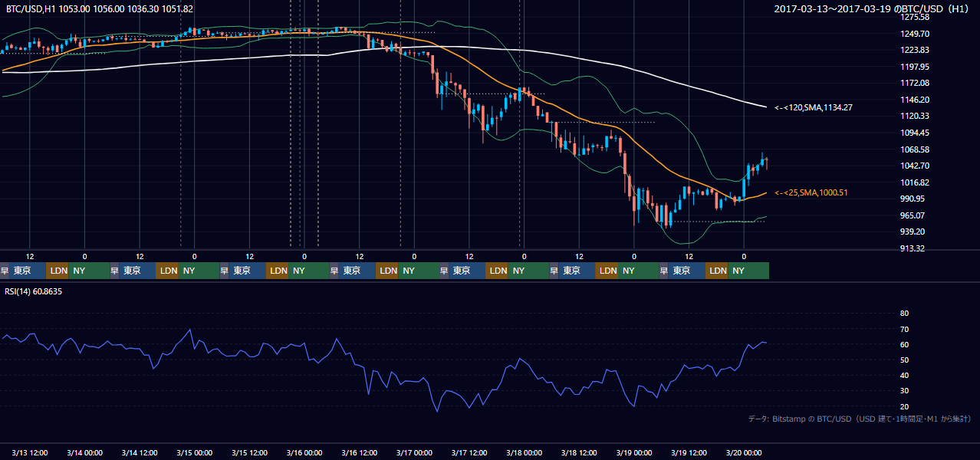This screenshot has width=980, height=460.
Task: Select the 3/14 12:00 date label
Action: [x=140, y=452]
